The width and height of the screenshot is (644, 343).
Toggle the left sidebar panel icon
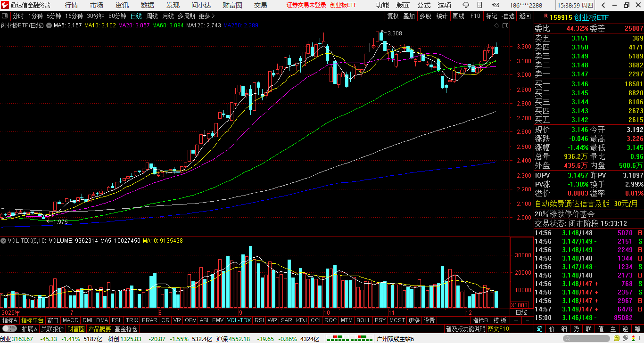click(5, 16)
